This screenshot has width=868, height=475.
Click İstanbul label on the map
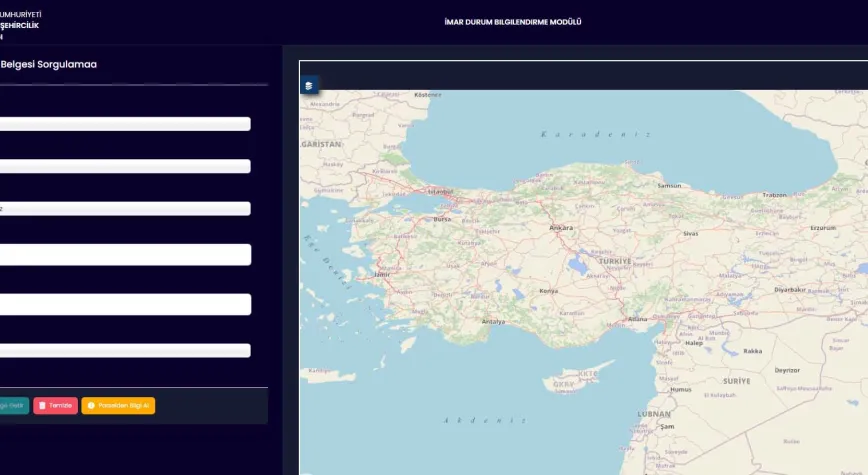[441, 192]
